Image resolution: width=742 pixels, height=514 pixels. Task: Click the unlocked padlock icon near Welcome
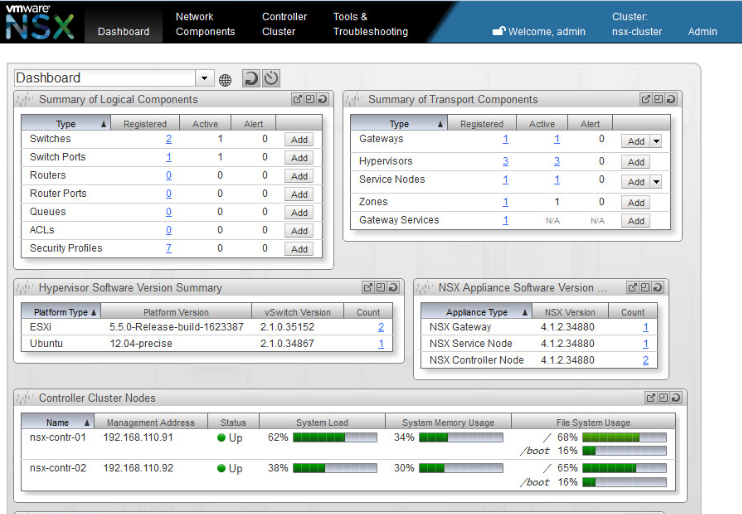[x=499, y=31]
